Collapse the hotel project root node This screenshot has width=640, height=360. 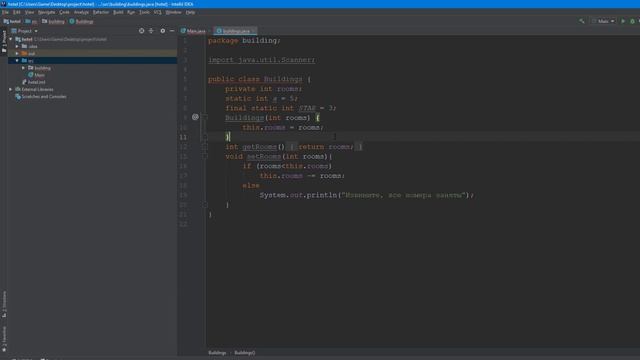[11, 39]
